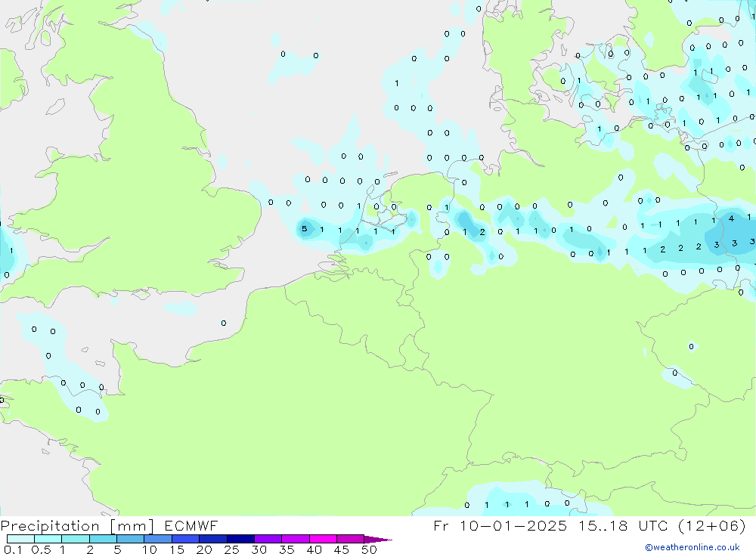Pick the blue 10–15 mm legend swatch
This screenshot has width=756, height=554.
pos(158,539)
